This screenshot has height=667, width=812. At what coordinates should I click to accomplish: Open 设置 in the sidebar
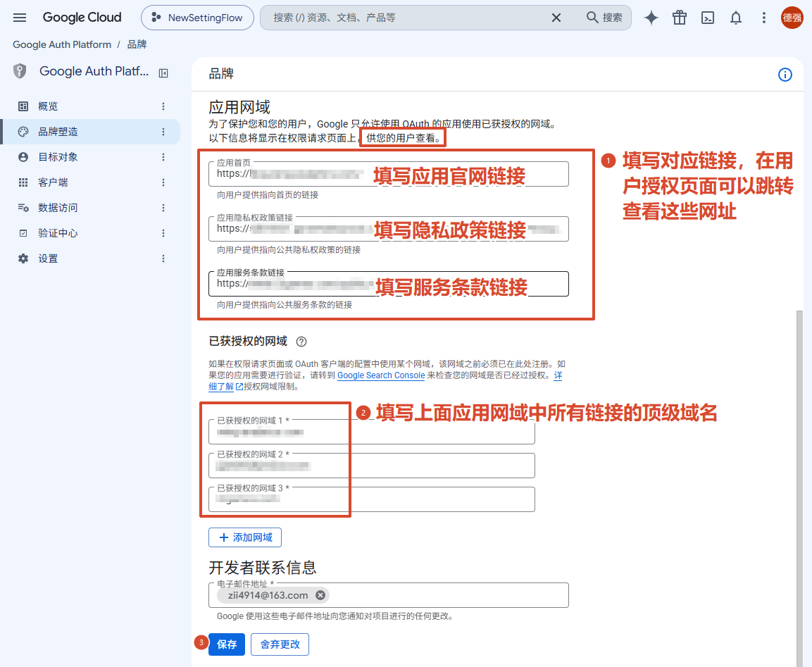tap(90, 258)
